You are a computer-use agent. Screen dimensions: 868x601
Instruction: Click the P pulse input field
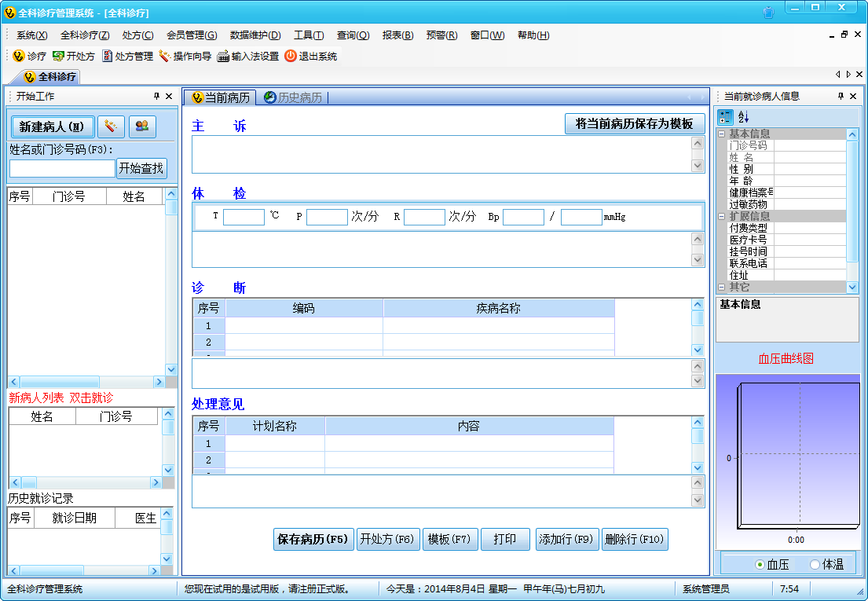[327, 217]
